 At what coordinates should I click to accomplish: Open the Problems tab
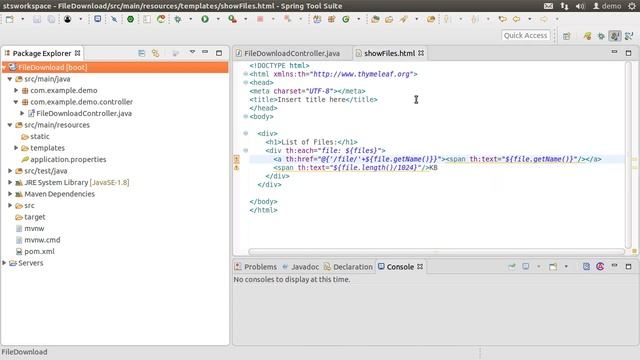coord(256,267)
